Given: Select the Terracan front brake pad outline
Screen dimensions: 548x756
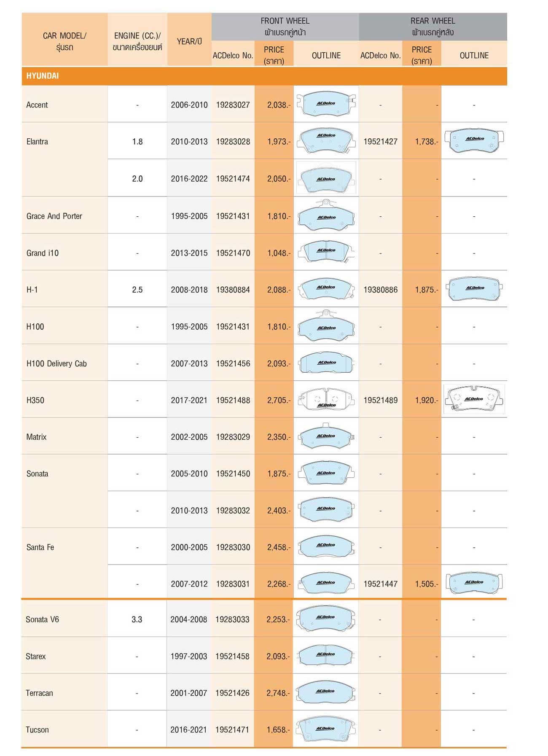Looking at the screenshot, I should pyautogui.click(x=326, y=692).
